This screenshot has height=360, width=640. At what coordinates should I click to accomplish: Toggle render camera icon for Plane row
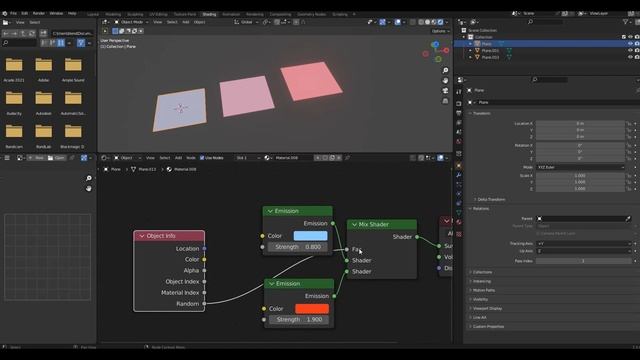click(637, 44)
